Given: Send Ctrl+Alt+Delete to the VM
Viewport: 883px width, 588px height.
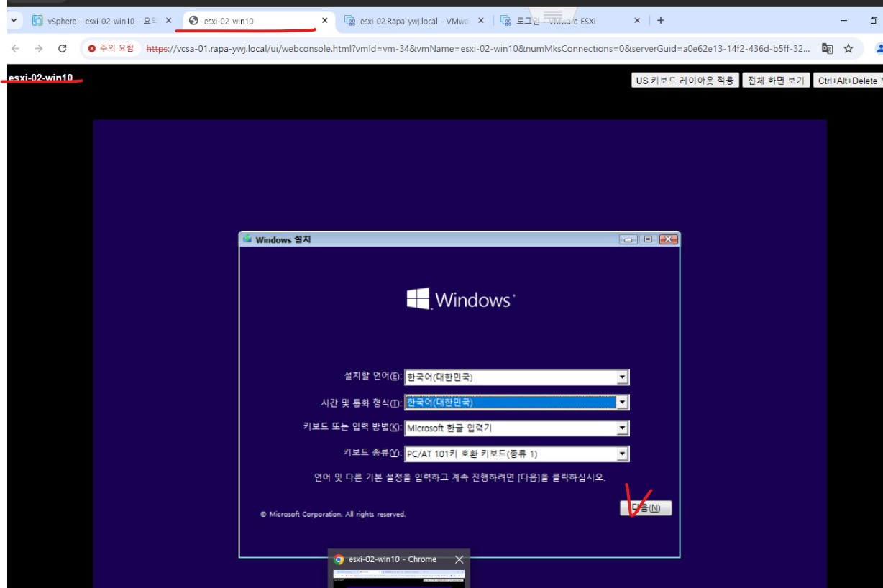Looking at the screenshot, I should click(x=848, y=81).
